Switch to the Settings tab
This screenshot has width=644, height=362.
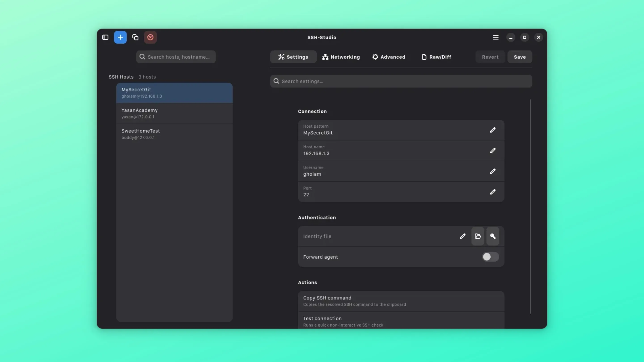(x=293, y=57)
